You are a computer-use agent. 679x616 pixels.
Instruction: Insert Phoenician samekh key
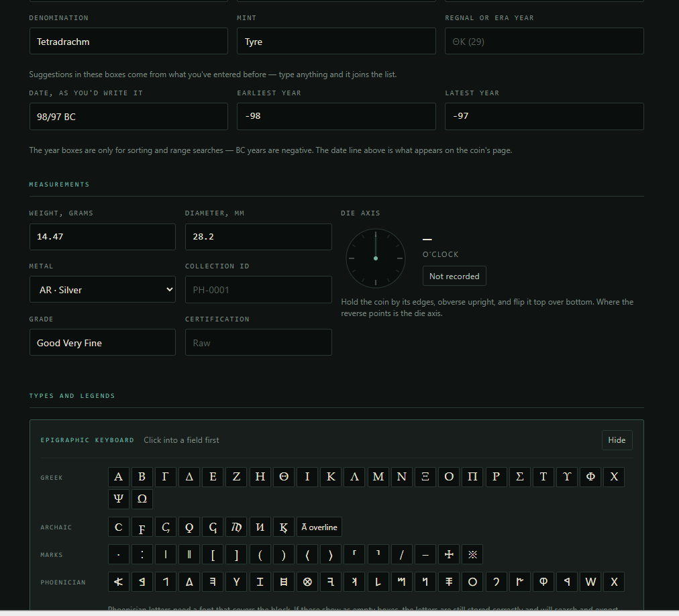point(449,582)
